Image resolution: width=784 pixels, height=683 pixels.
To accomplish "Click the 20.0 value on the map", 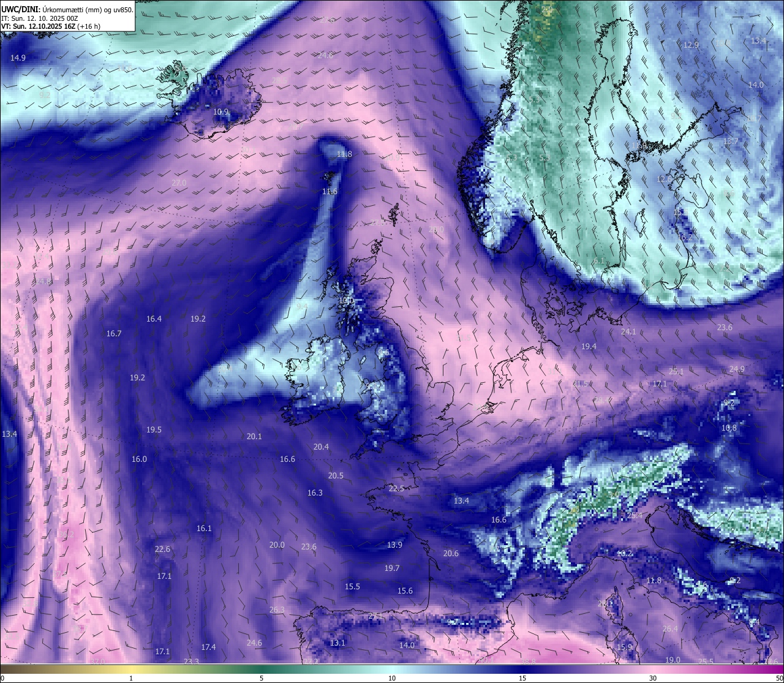I will pyautogui.click(x=277, y=545).
